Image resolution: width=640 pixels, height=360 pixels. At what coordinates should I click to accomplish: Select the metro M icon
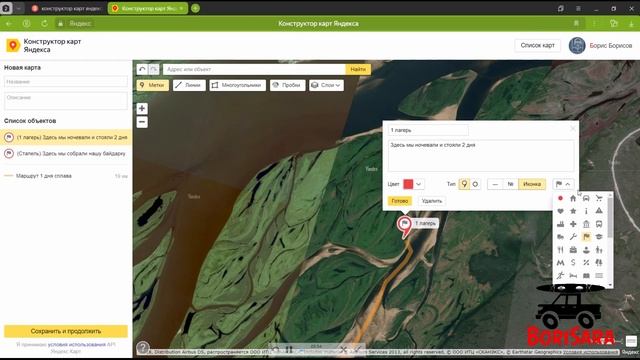tap(560, 262)
